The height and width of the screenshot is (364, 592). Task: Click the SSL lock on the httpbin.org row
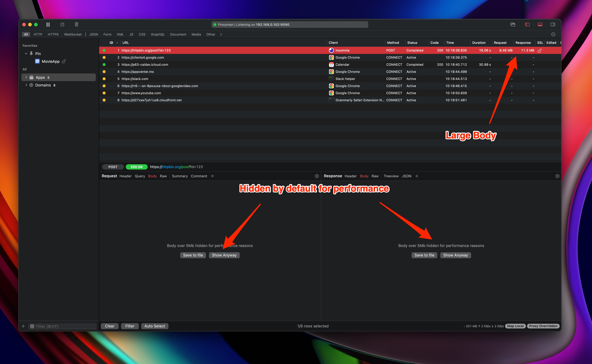pyautogui.click(x=540, y=50)
